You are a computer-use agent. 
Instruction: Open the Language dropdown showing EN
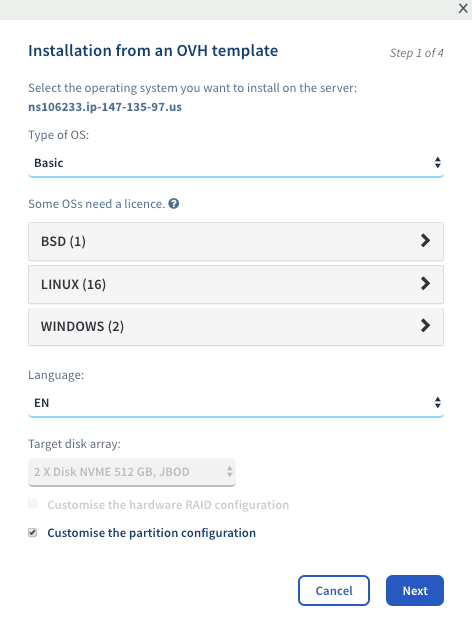tap(236, 403)
